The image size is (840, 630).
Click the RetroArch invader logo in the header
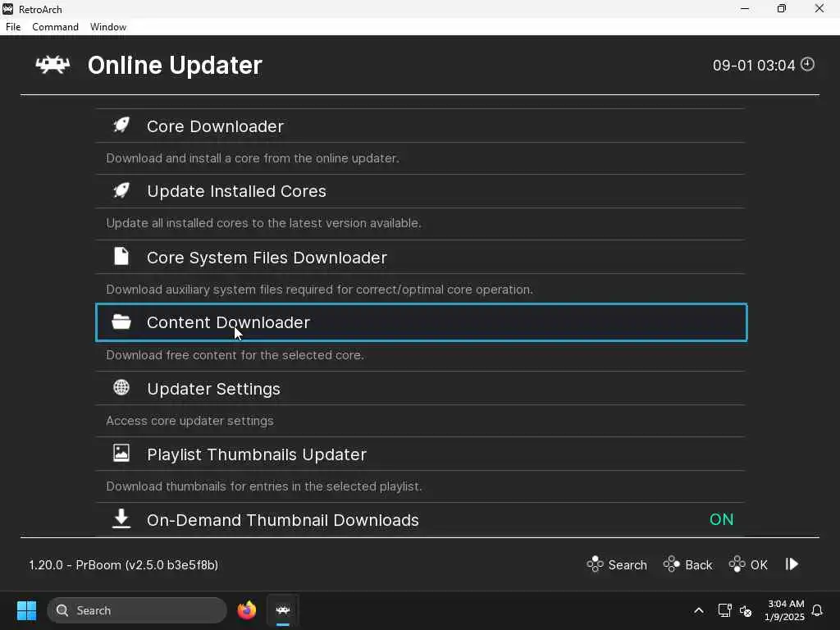[x=52, y=65]
